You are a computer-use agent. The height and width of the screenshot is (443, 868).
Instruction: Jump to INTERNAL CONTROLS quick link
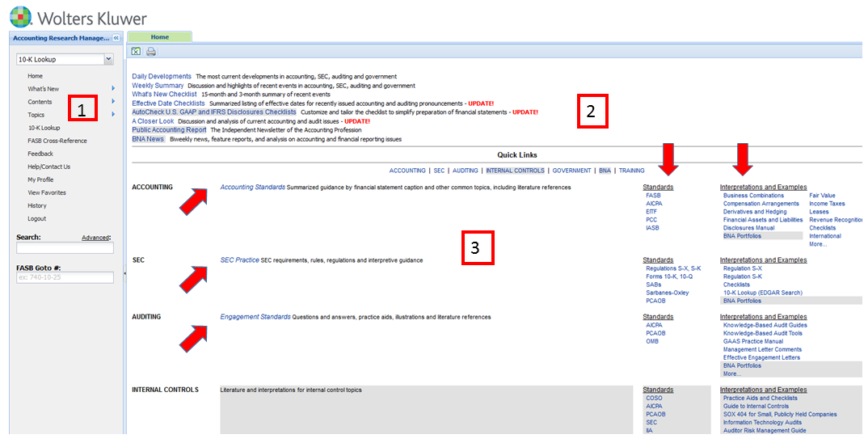pyautogui.click(x=516, y=171)
